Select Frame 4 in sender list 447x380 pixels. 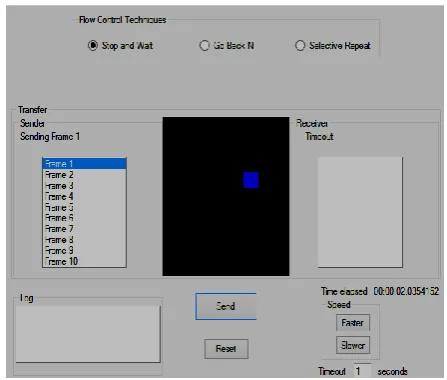coord(84,196)
